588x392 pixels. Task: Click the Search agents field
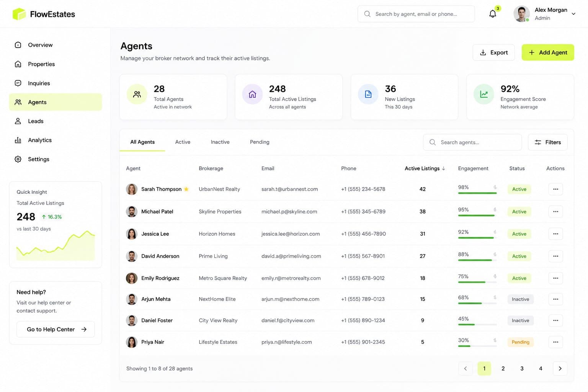pyautogui.click(x=472, y=142)
